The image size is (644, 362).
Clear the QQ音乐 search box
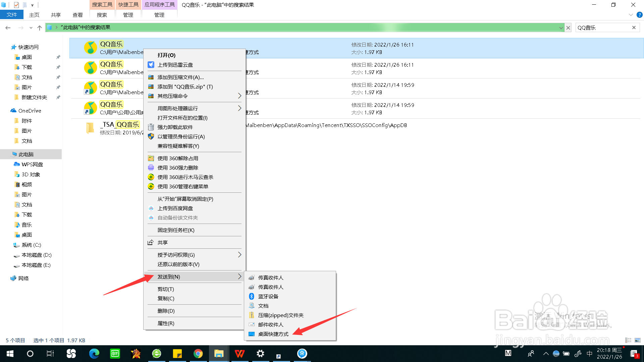tap(634, 27)
